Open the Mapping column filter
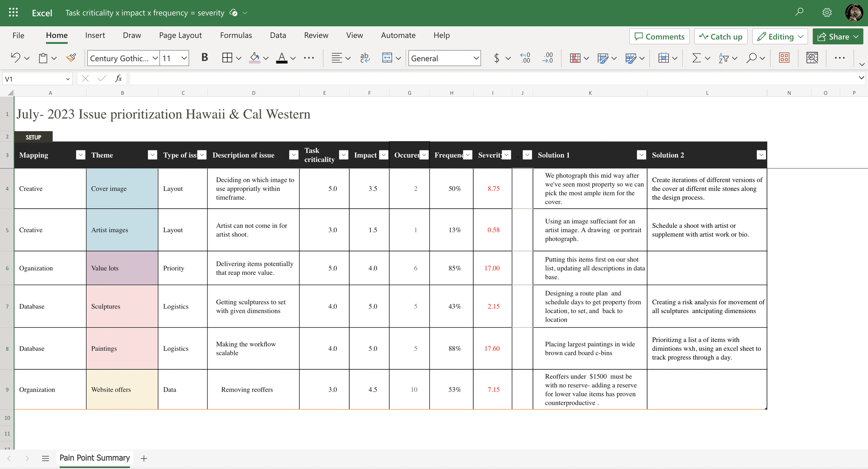 [81, 155]
